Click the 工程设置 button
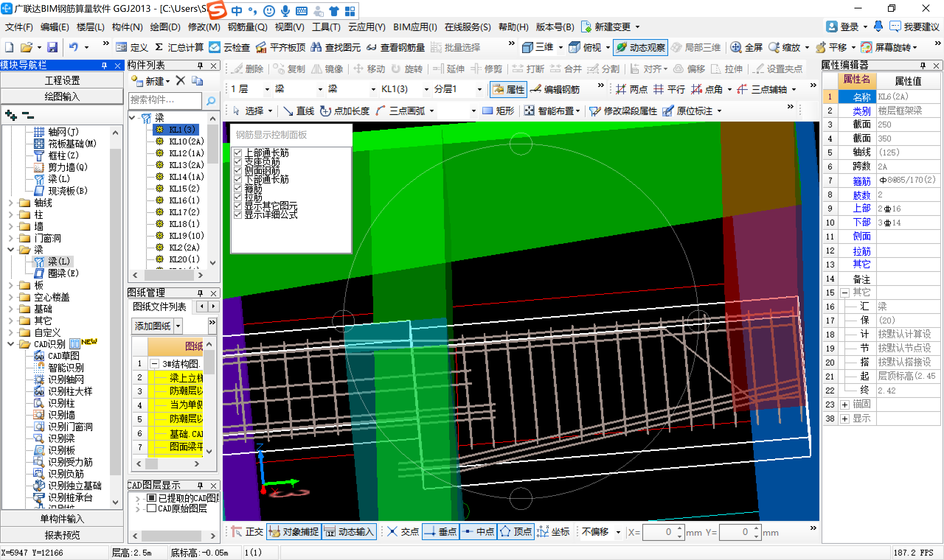Viewport: 944px width, 560px height. [x=62, y=80]
